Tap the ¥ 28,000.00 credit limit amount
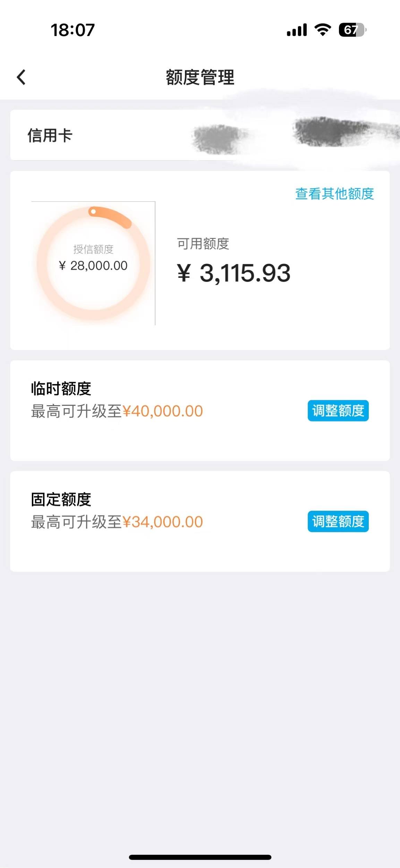The image size is (400, 868). tap(93, 266)
